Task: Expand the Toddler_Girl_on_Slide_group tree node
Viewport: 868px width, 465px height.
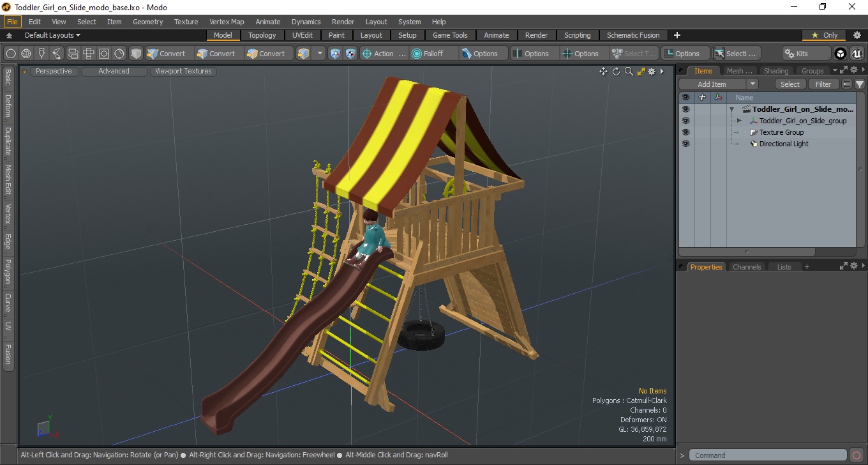Action: (739, 121)
